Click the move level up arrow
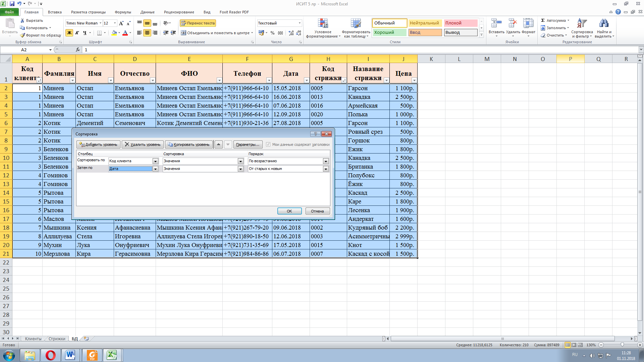Image resolution: width=644 pixels, height=362 pixels. (x=218, y=144)
